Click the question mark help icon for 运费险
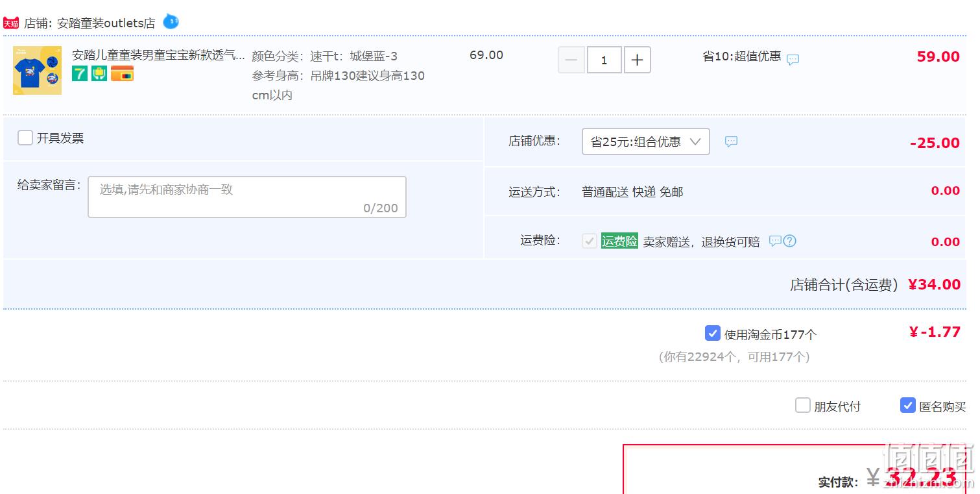Image resolution: width=980 pixels, height=494 pixels. [x=789, y=241]
